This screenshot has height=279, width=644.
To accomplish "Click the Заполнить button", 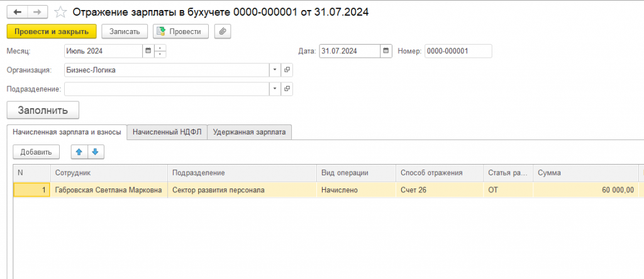I will pyautogui.click(x=43, y=111).
